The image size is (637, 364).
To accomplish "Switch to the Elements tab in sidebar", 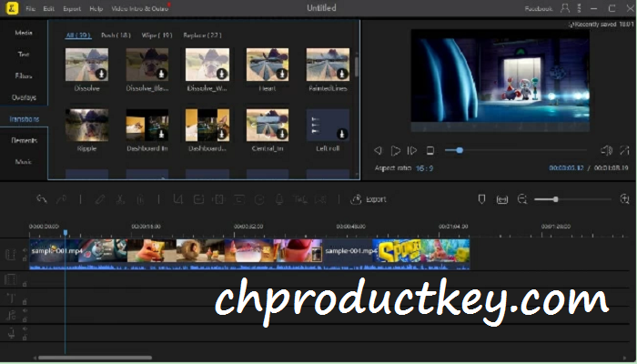I will click(x=24, y=140).
